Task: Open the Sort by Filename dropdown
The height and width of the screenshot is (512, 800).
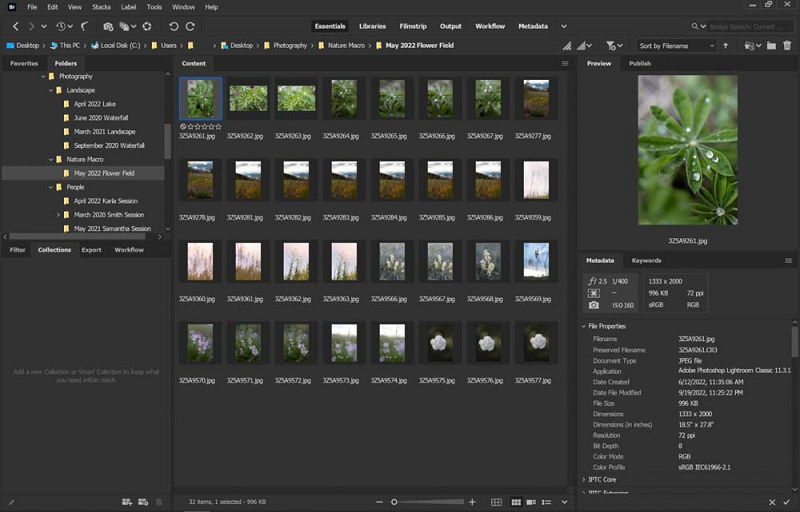Action: pyautogui.click(x=677, y=46)
